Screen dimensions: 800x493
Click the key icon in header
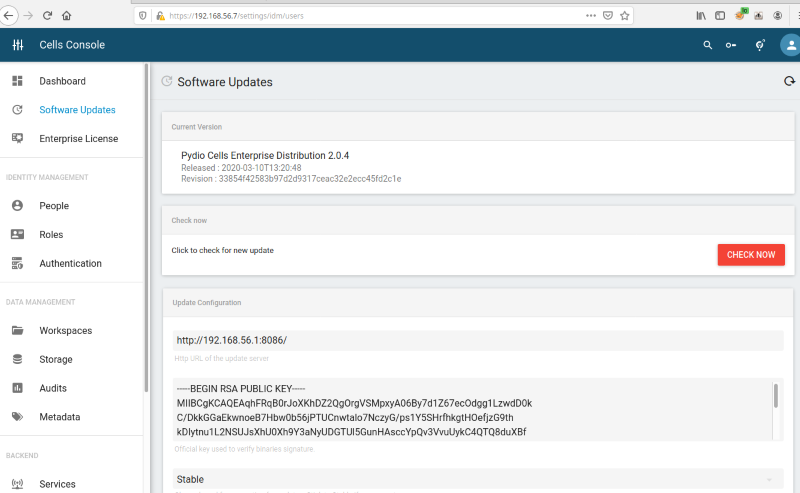[731, 45]
